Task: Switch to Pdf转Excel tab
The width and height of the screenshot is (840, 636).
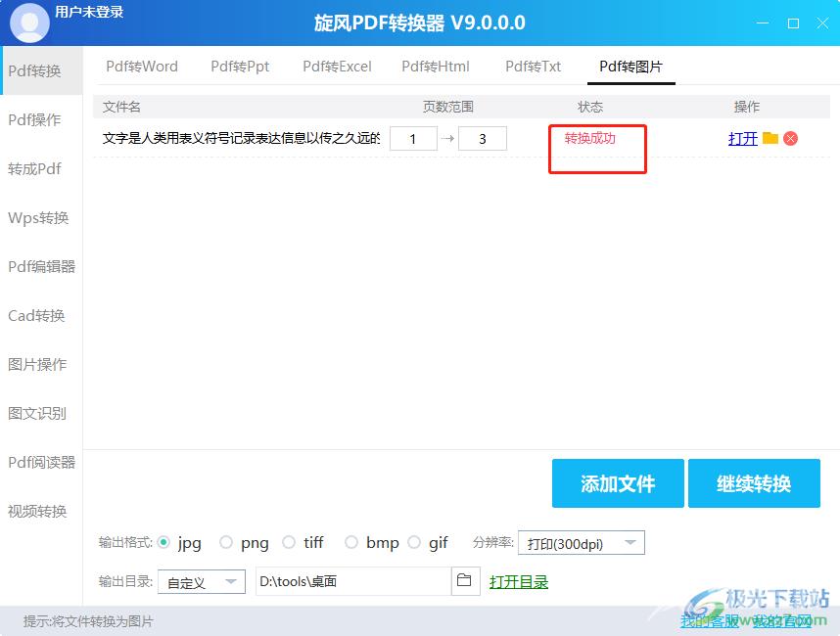Action: [337, 67]
